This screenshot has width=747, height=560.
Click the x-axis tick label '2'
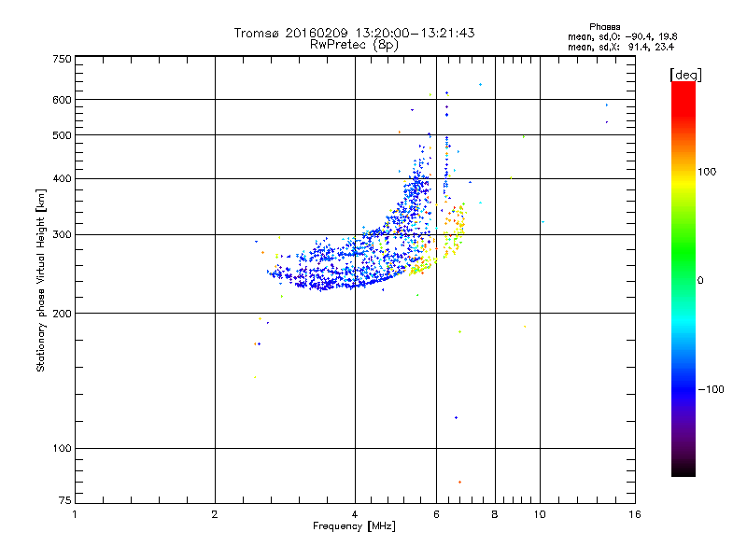coord(215,514)
